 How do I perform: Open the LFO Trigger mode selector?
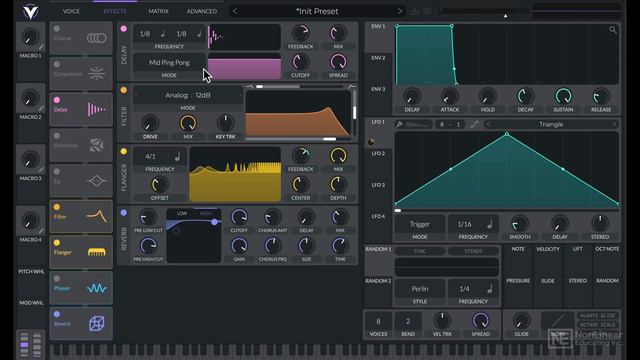point(420,224)
